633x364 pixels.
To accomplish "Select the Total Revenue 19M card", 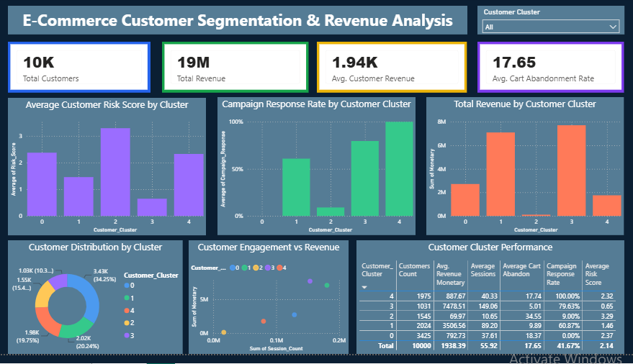I will (235, 68).
